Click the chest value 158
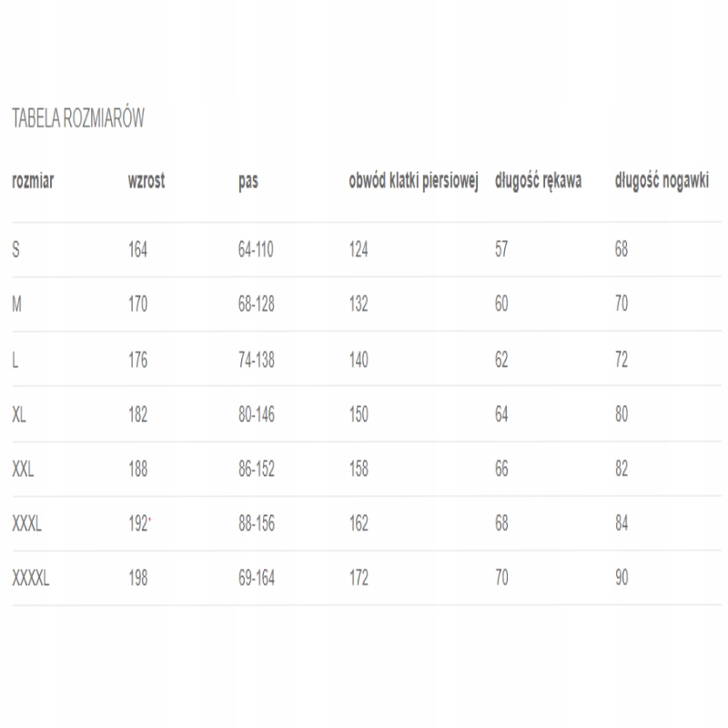This screenshot has width=728, height=728. click(x=359, y=469)
